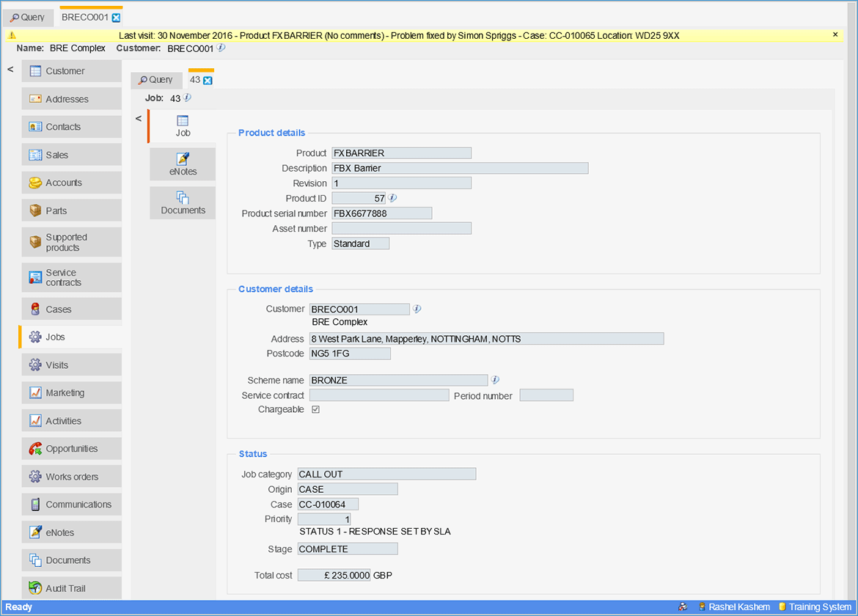
Task: Select the BRECO001 tab
Action: pos(85,18)
